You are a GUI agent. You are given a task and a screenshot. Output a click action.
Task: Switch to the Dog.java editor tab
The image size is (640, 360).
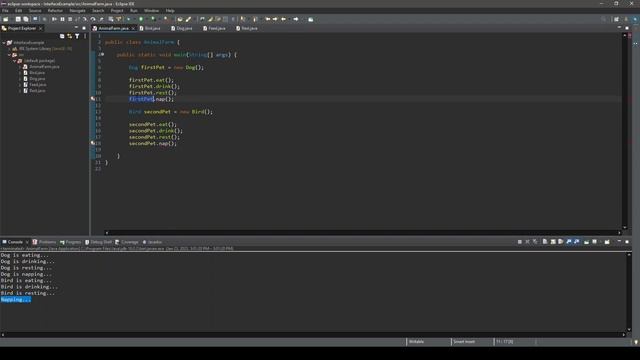(x=182, y=28)
